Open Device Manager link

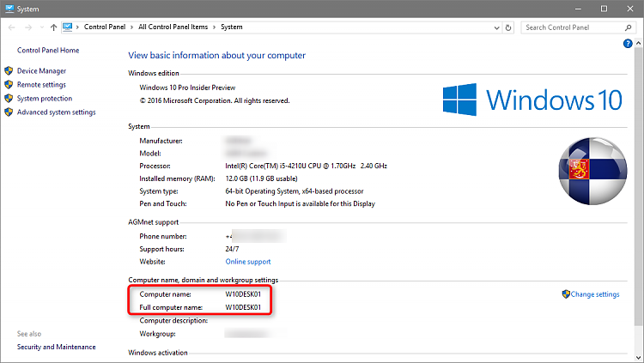tap(41, 71)
